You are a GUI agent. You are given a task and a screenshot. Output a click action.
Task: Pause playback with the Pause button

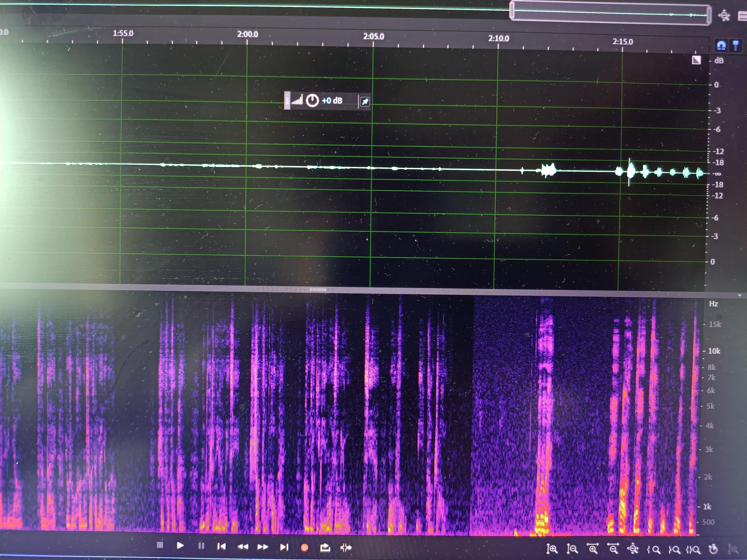pyautogui.click(x=201, y=545)
